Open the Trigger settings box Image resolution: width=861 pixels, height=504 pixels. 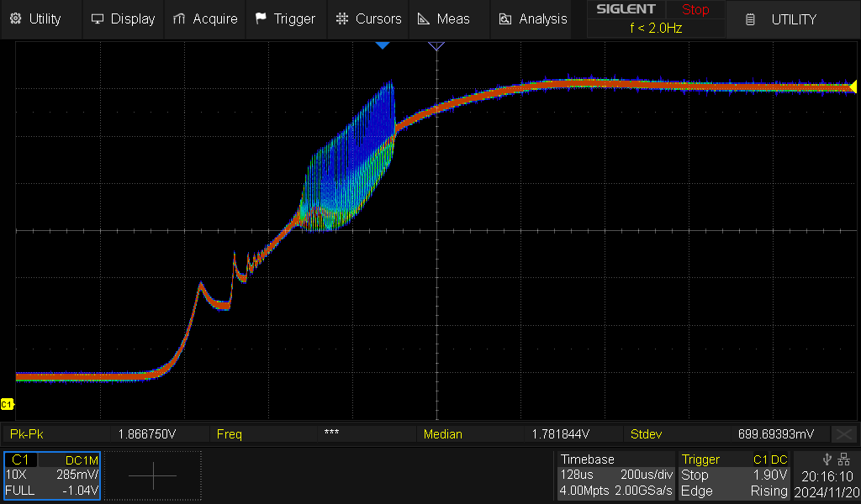[735, 475]
